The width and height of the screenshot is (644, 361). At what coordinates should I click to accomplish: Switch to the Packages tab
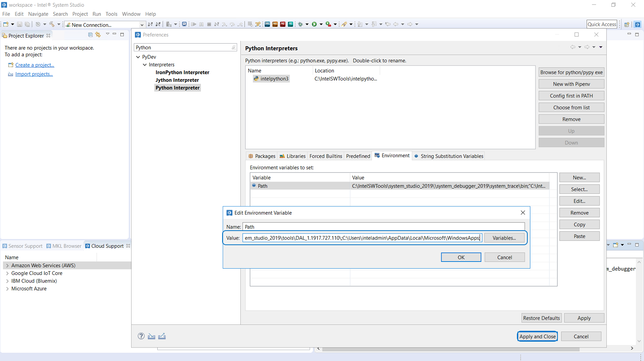click(262, 156)
